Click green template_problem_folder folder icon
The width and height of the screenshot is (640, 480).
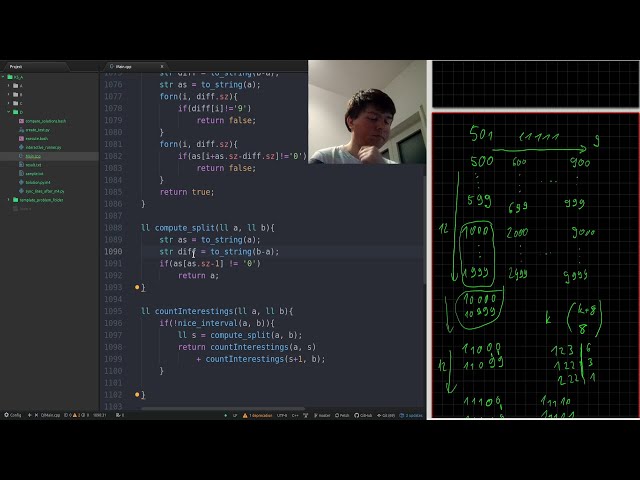pos(16,200)
